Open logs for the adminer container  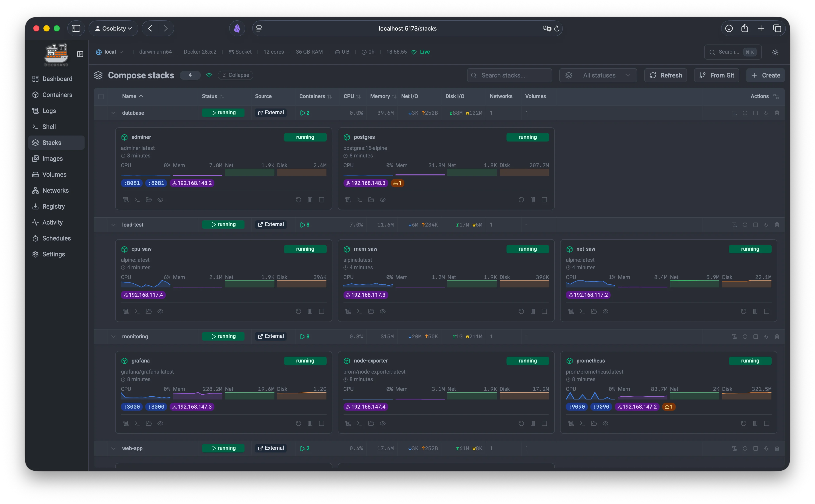coord(126,199)
